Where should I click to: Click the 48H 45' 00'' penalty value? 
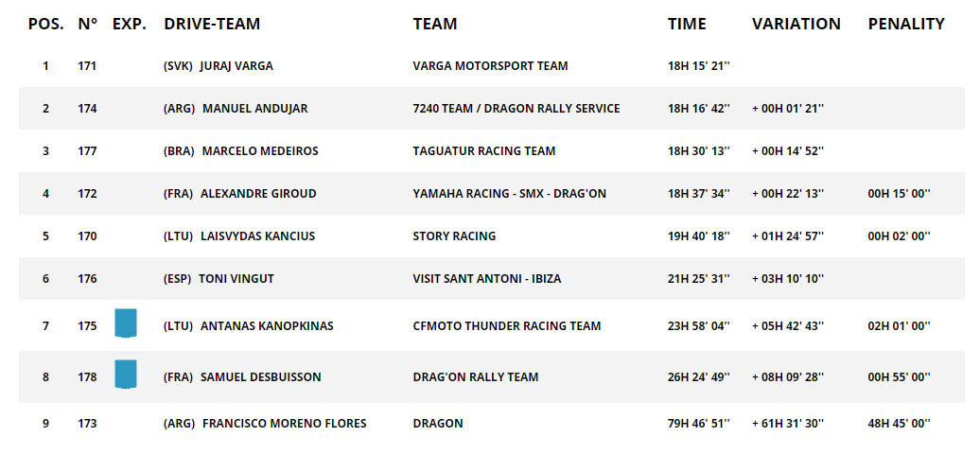(899, 424)
